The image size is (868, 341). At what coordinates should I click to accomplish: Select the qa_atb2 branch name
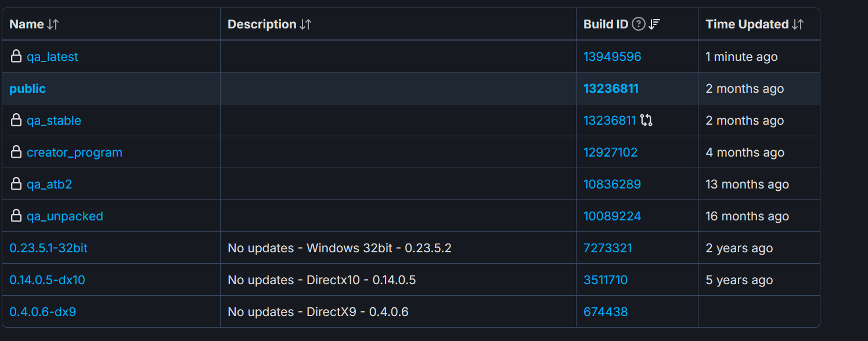click(x=49, y=184)
